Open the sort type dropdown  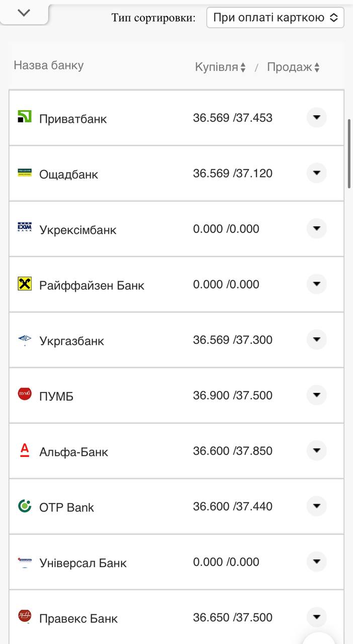(275, 18)
